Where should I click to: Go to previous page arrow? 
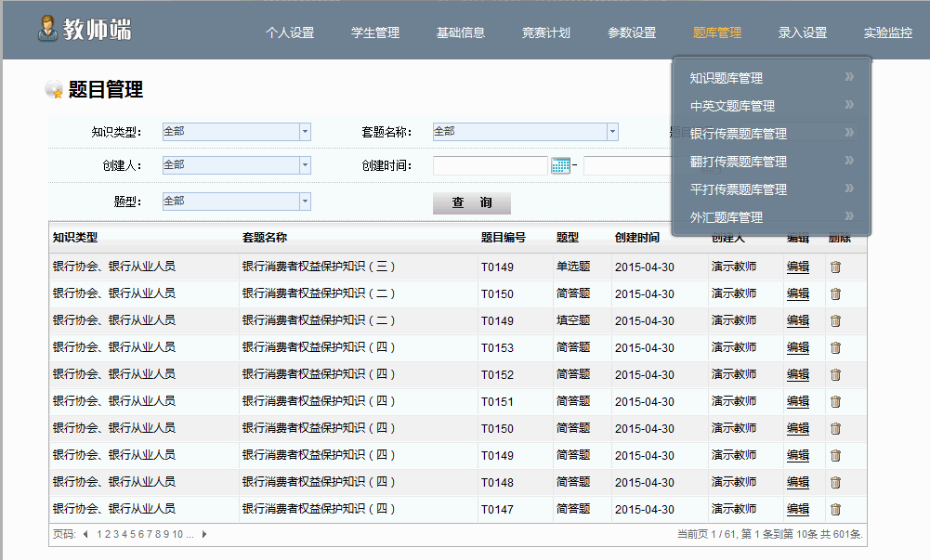click(x=86, y=534)
